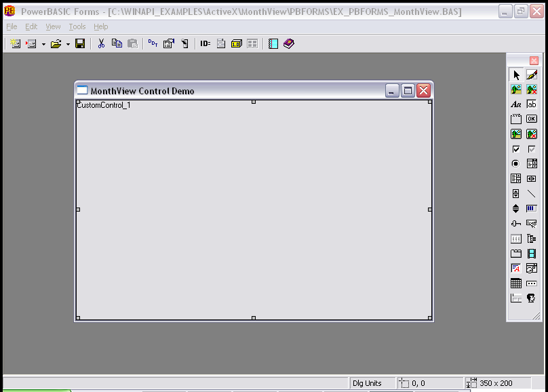Screen dimensions: 548x392
Task: Select the 3-state checkbox control tool
Action: pyautogui.click(x=532, y=149)
